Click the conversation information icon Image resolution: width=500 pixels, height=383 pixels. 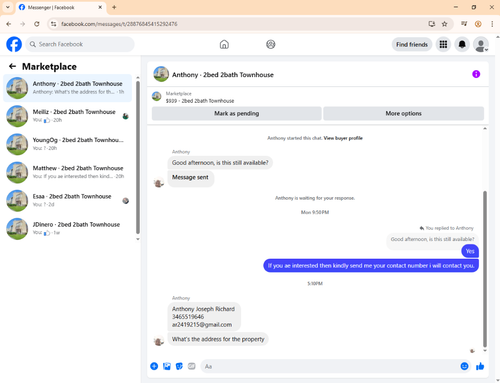(476, 74)
